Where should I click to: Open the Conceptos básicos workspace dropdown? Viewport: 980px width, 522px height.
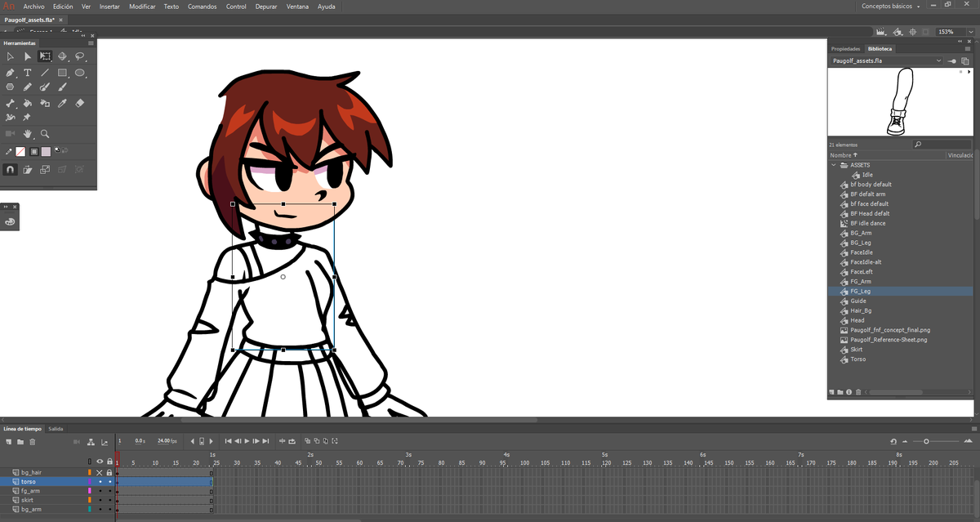(x=890, y=6)
